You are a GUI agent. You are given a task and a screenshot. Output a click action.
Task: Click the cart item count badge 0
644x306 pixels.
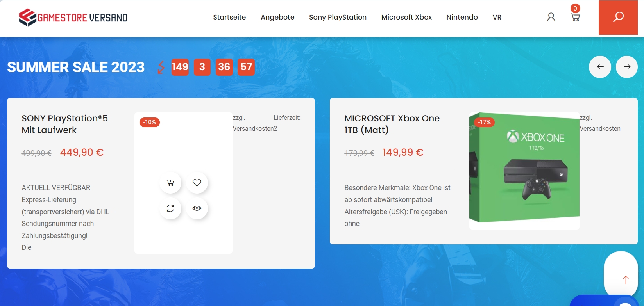click(x=575, y=8)
